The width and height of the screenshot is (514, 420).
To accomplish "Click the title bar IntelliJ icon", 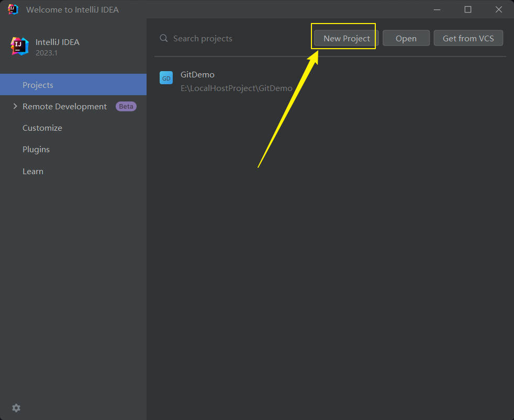I will coord(13,9).
